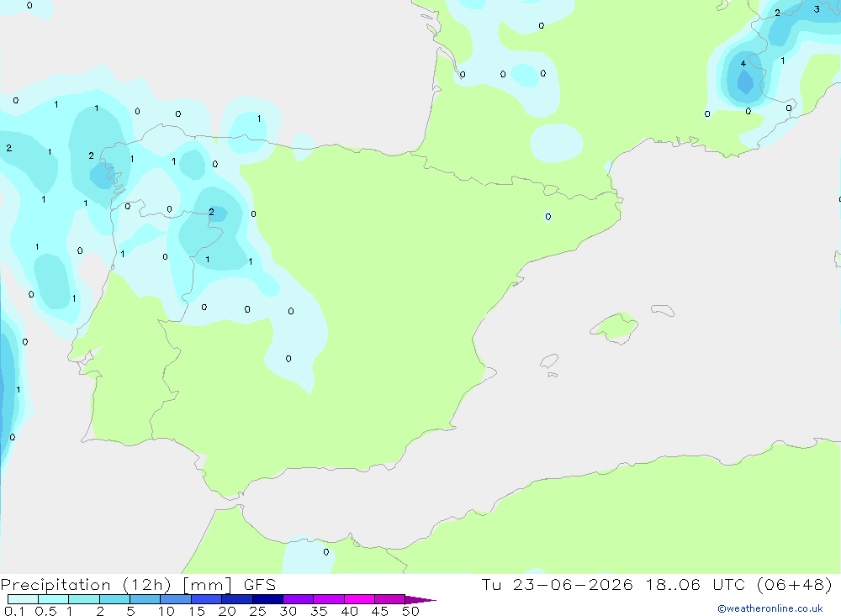Select the 5–10 mm legend color swatch
841x616 pixels.
pyautogui.click(x=145, y=599)
